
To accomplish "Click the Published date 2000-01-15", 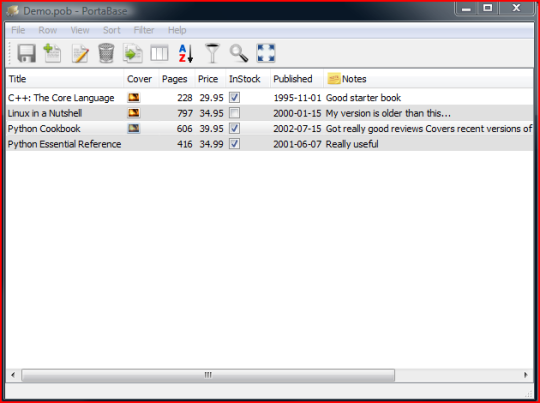I will [297, 113].
